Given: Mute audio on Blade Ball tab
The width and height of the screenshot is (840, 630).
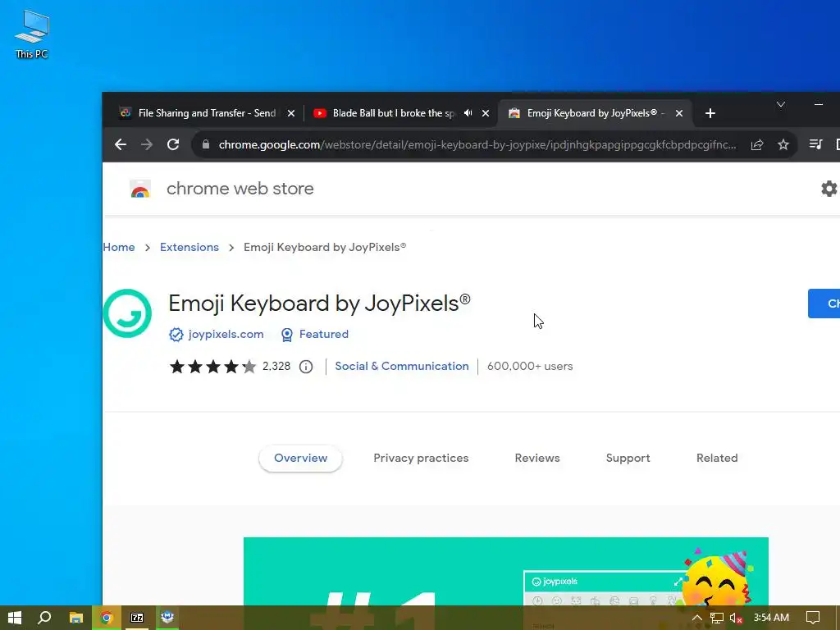Looking at the screenshot, I should click(x=468, y=113).
